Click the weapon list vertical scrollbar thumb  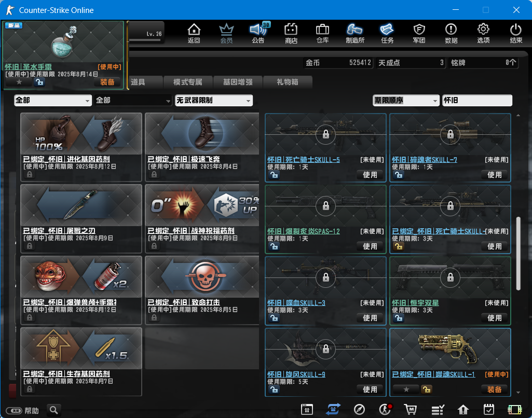click(518, 254)
